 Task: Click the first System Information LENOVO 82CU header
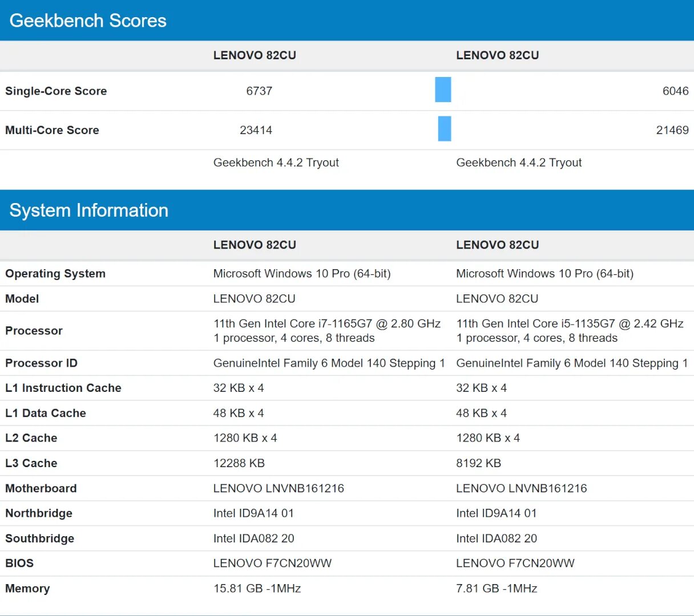255,245
